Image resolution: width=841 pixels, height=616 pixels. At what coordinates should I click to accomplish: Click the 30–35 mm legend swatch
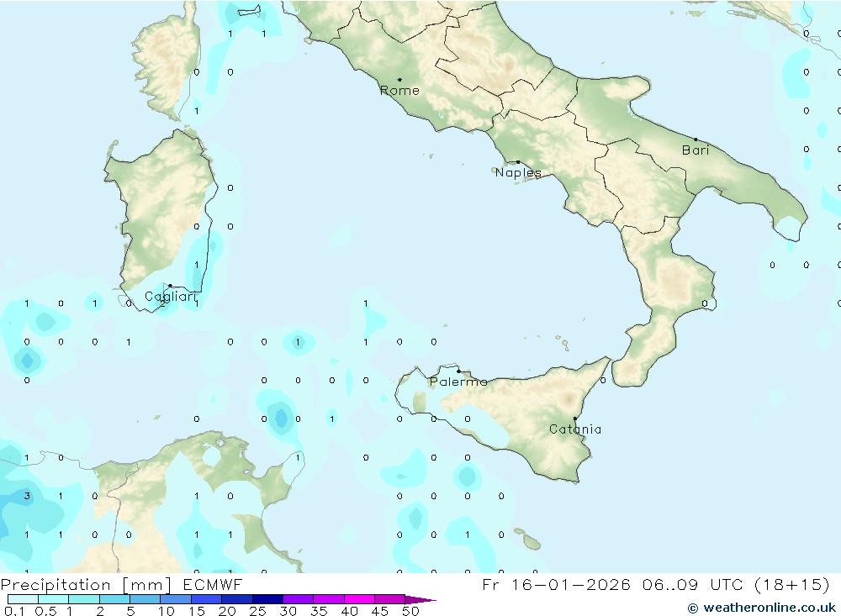click(299, 599)
